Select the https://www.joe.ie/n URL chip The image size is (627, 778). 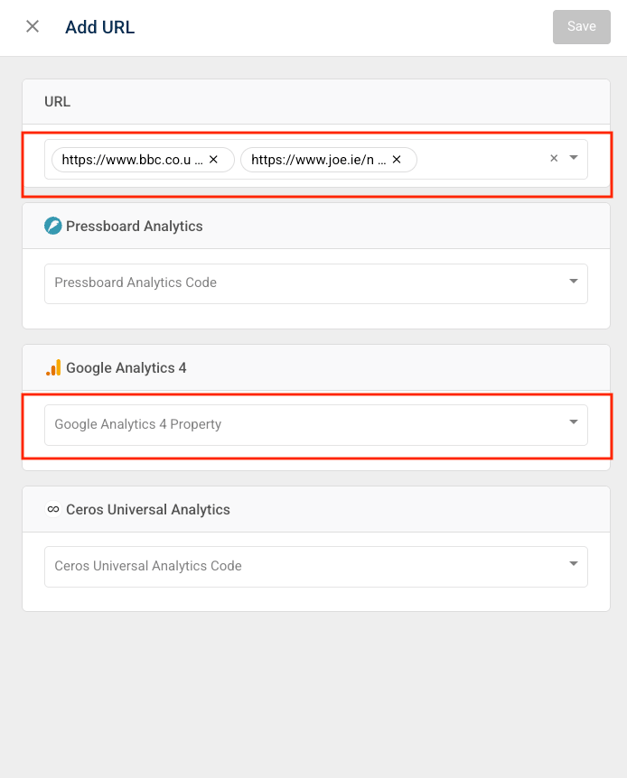pyautogui.click(x=313, y=159)
